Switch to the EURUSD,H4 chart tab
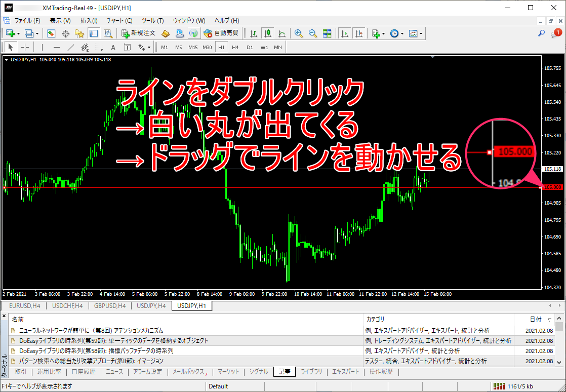The width and height of the screenshot is (566, 392). (24, 306)
